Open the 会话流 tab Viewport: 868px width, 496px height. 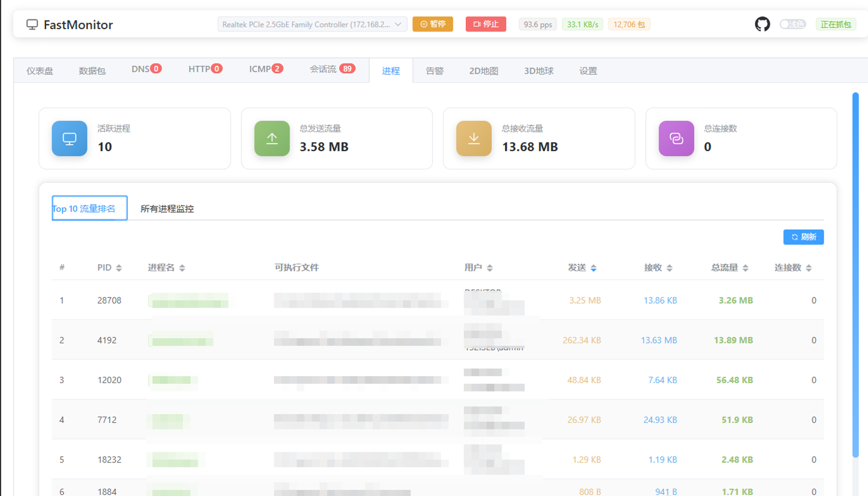(x=332, y=69)
